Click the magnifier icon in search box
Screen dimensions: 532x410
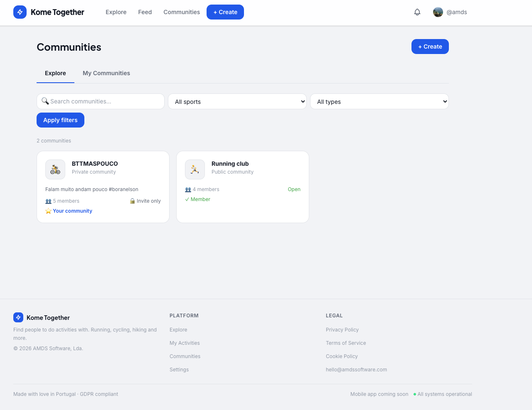(x=45, y=101)
